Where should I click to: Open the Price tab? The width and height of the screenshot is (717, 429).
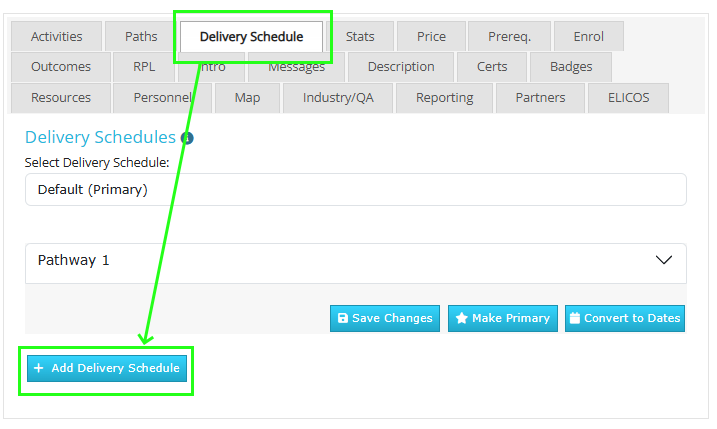click(431, 37)
